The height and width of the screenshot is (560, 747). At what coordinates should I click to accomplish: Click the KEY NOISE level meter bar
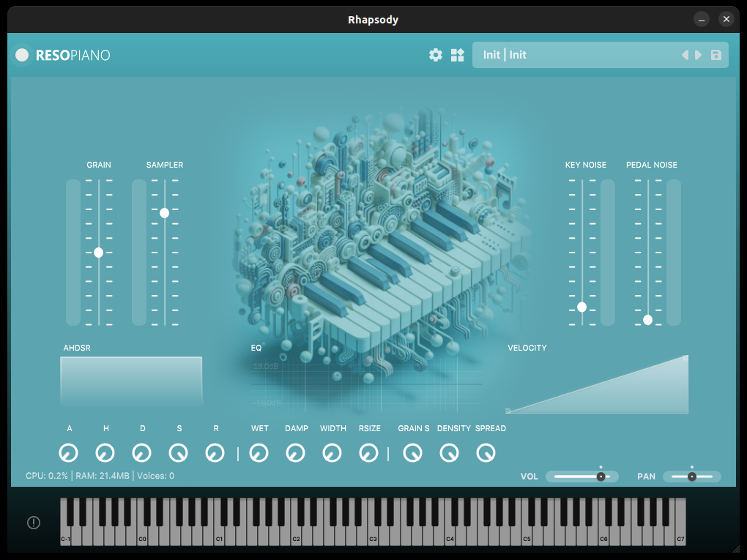click(607, 253)
